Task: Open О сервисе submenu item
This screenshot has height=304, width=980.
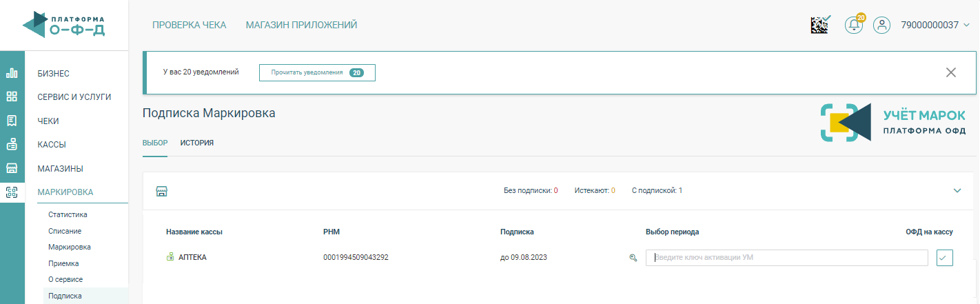Action: 65,279
